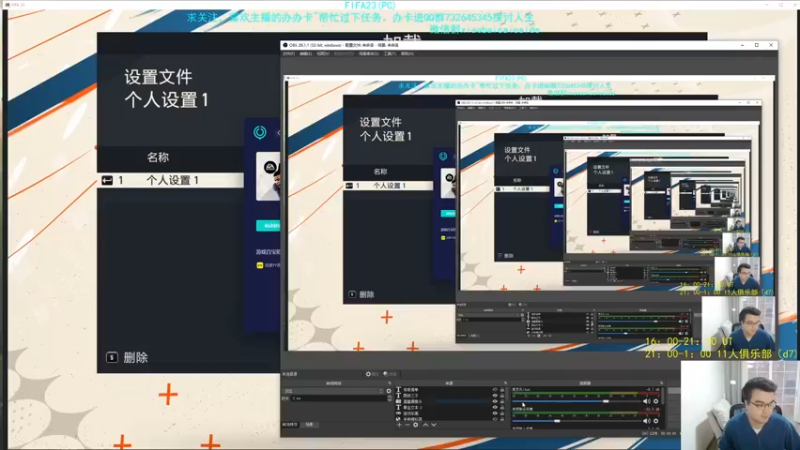Open transition properties gear icon
This screenshot has height=450, width=800.
click(389, 391)
